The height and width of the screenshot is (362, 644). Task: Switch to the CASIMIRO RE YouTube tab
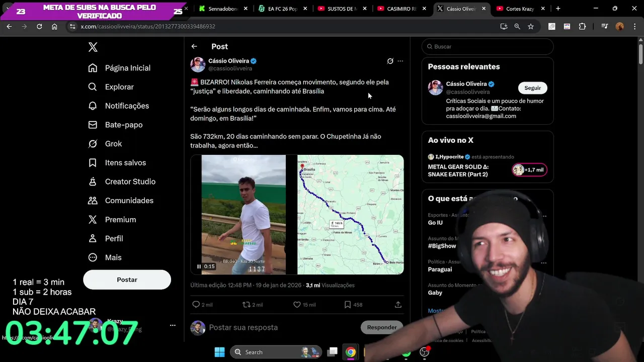point(402,9)
